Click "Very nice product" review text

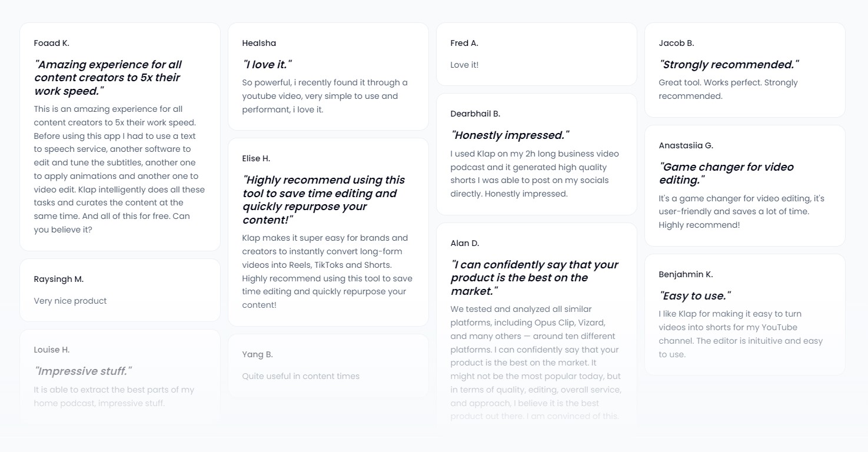[71, 301]
